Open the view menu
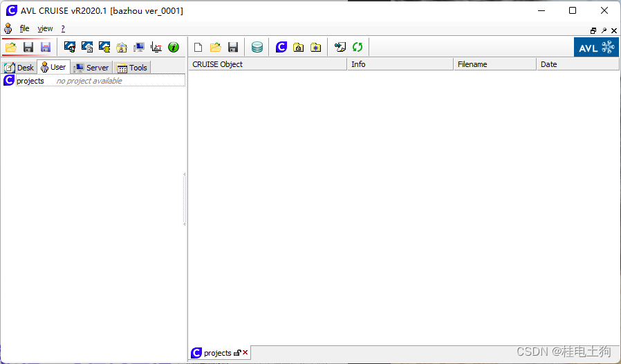621x364 pixels. 45,28
